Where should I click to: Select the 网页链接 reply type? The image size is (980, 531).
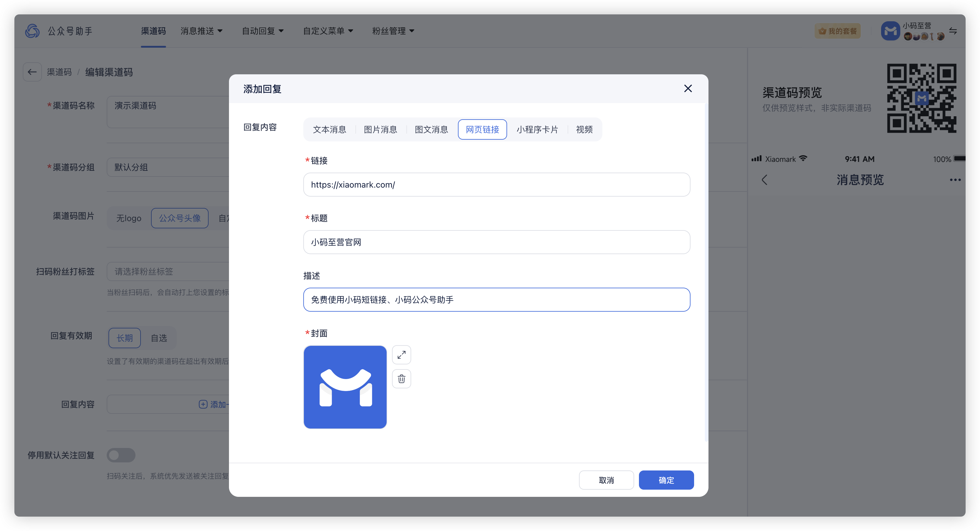tap(483, 129)
